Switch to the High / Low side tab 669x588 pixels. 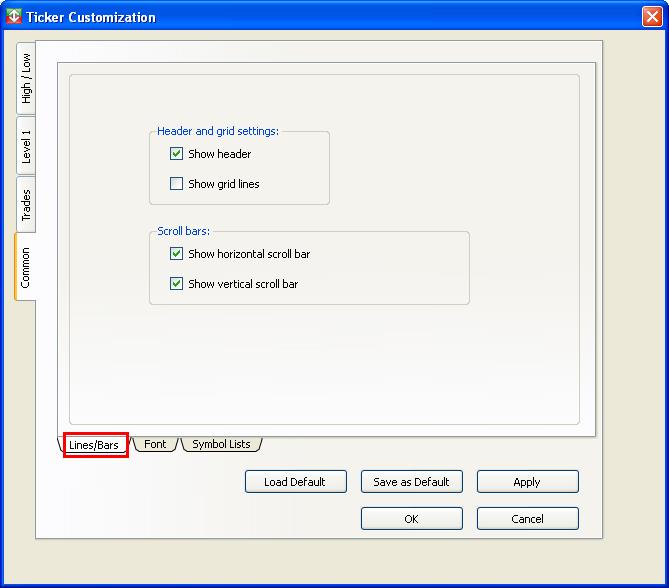coord(26,80)
